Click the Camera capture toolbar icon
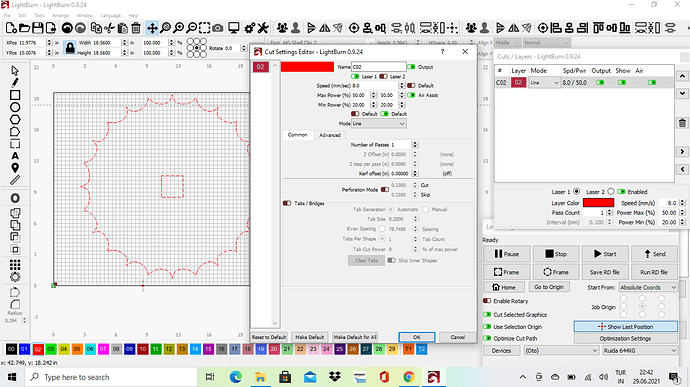690x387 pixels. [x=217, y=28]
